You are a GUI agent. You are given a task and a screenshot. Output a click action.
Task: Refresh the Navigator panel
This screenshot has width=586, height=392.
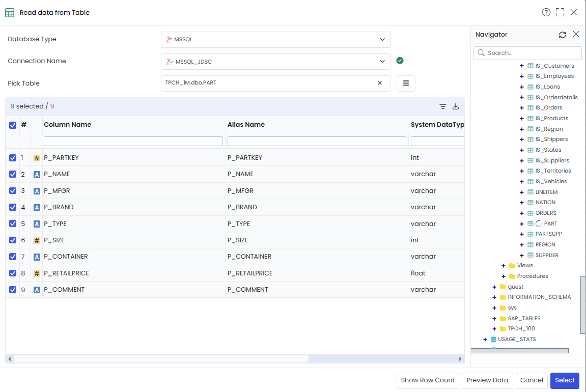coord(563,35)
